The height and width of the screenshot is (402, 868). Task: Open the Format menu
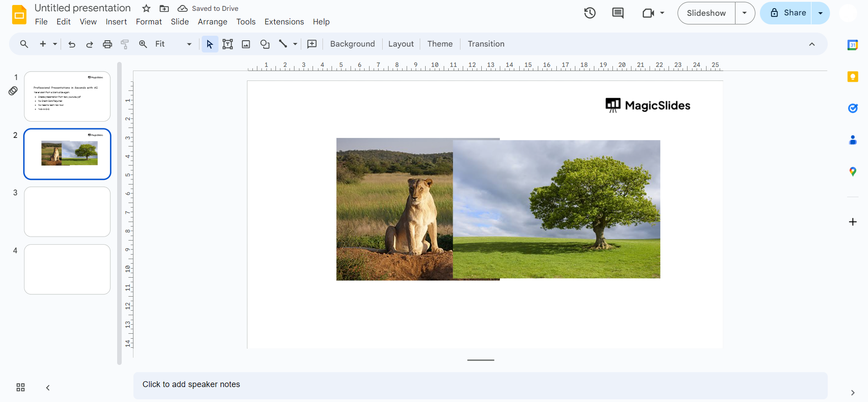click(x=149, y=22)
